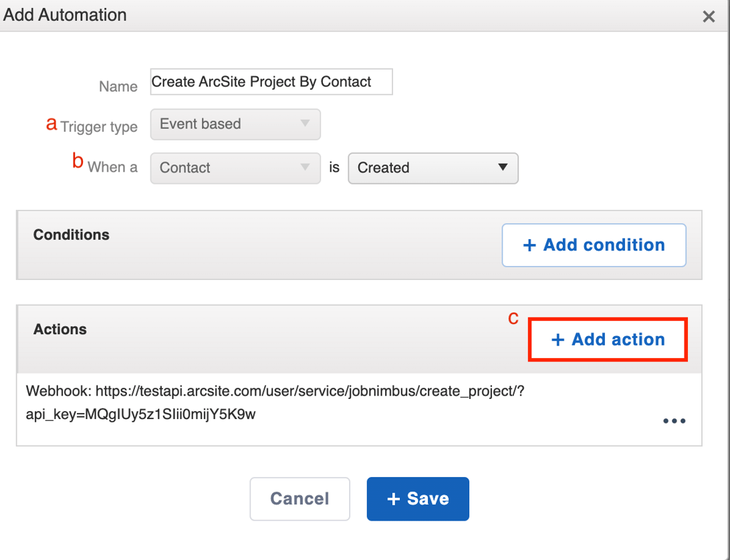Click the Conditions section header
This screenshot has width=730, height=560.
pos(71,235)
